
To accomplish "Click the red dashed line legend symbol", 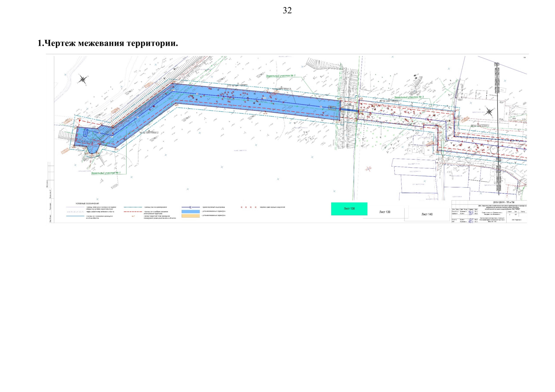I will pos(133,212).
